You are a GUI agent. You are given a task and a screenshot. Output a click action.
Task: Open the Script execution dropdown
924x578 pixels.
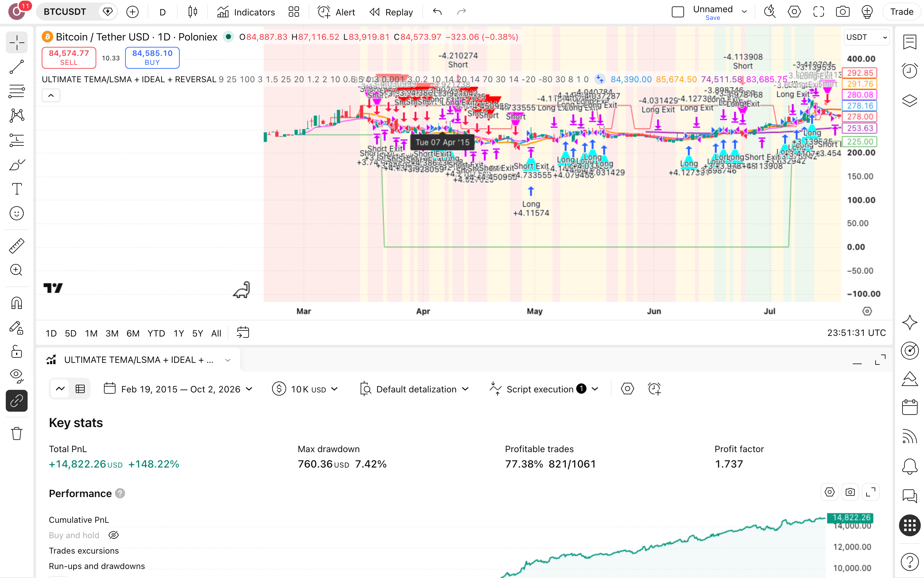pyautogui.click(x=544, y=389)
